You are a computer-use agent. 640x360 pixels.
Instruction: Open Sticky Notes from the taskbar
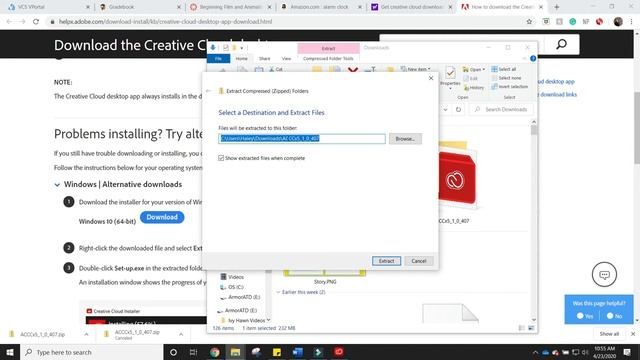pos(277,352)
